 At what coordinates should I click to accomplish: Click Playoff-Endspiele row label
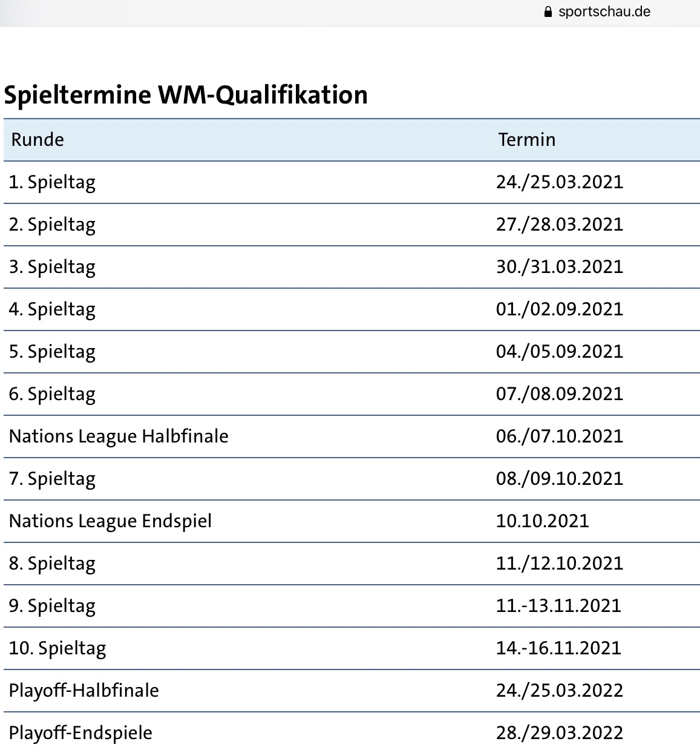[x=81, y=733]
